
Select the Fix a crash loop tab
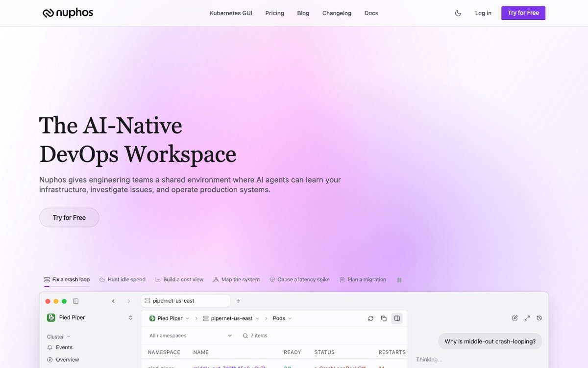[67, 280]
